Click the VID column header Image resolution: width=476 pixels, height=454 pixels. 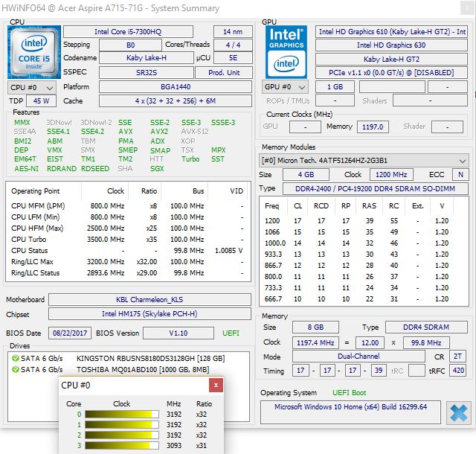click(x=229, y=191)
